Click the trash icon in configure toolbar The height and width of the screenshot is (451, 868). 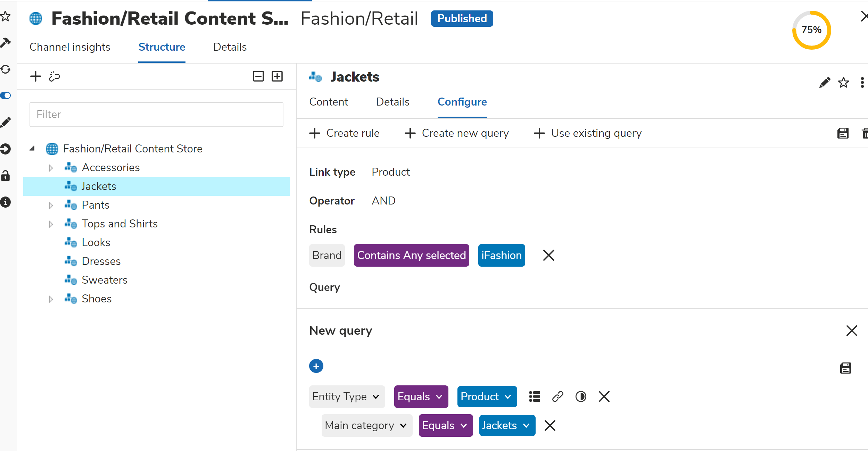(x=865, y=133)
